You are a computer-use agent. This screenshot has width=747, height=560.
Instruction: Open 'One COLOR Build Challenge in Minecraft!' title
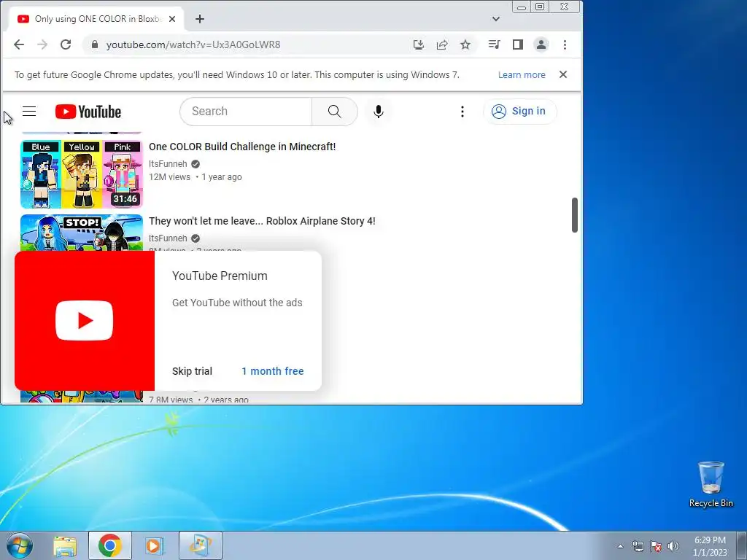242,147
